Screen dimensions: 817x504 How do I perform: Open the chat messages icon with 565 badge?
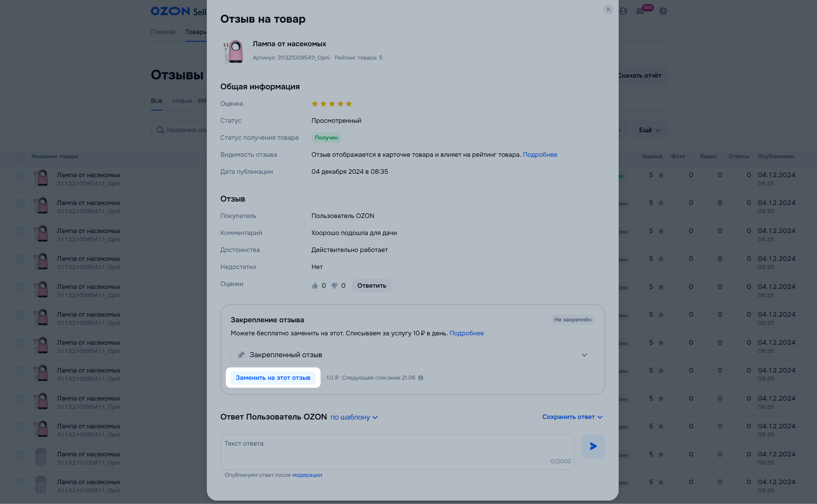pyautogui.click(x=640, y=11)
